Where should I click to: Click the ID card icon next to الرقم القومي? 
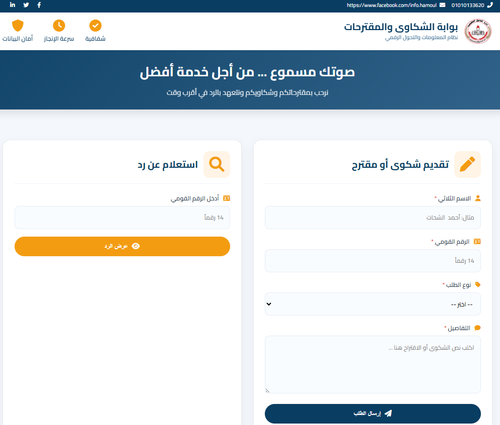click(x=477, y=241)
